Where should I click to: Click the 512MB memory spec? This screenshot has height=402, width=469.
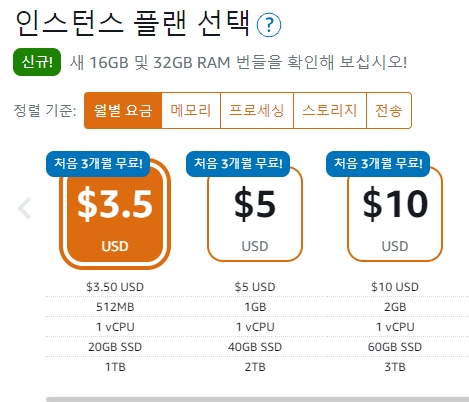(x=115, y=307)
